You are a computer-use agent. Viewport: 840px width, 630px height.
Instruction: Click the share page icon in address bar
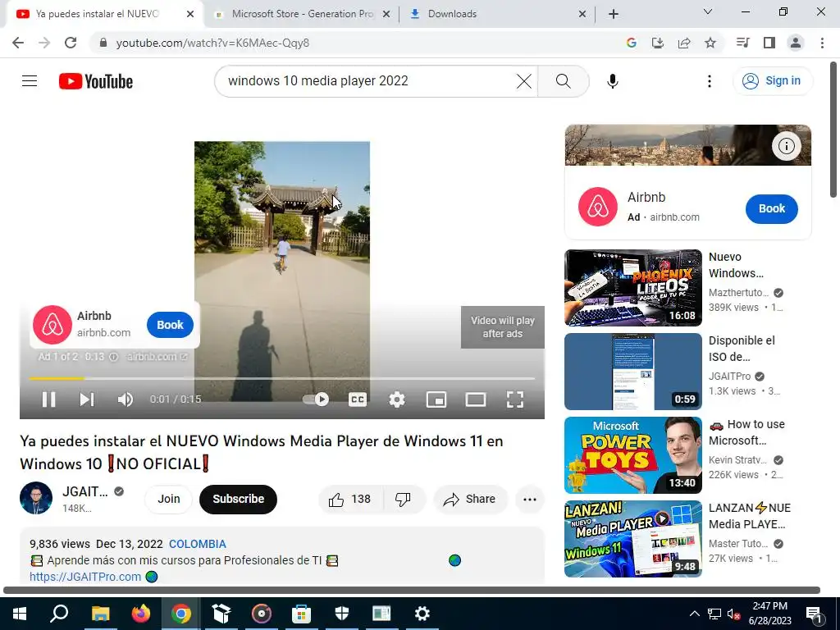(684, 43)
